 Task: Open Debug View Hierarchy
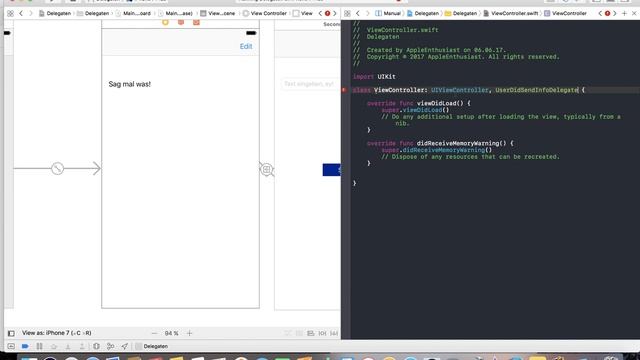[x=96, y=346]
